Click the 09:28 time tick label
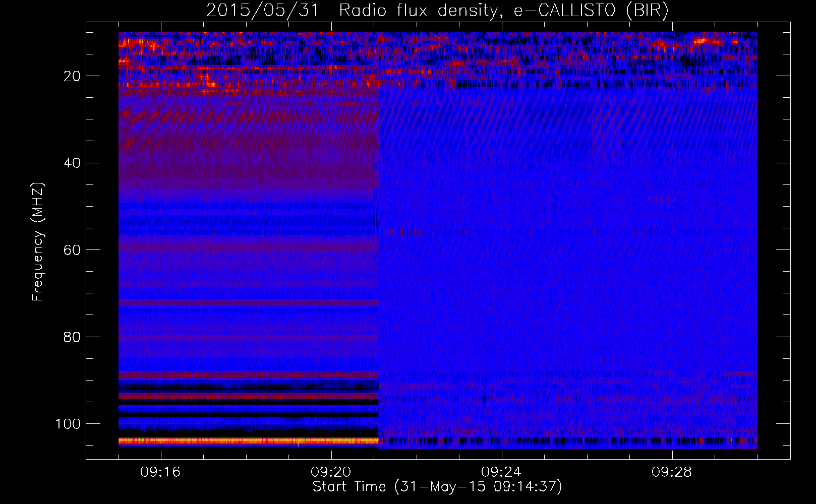Viewport: 816px width, 504px height. [x=672, y=472]
